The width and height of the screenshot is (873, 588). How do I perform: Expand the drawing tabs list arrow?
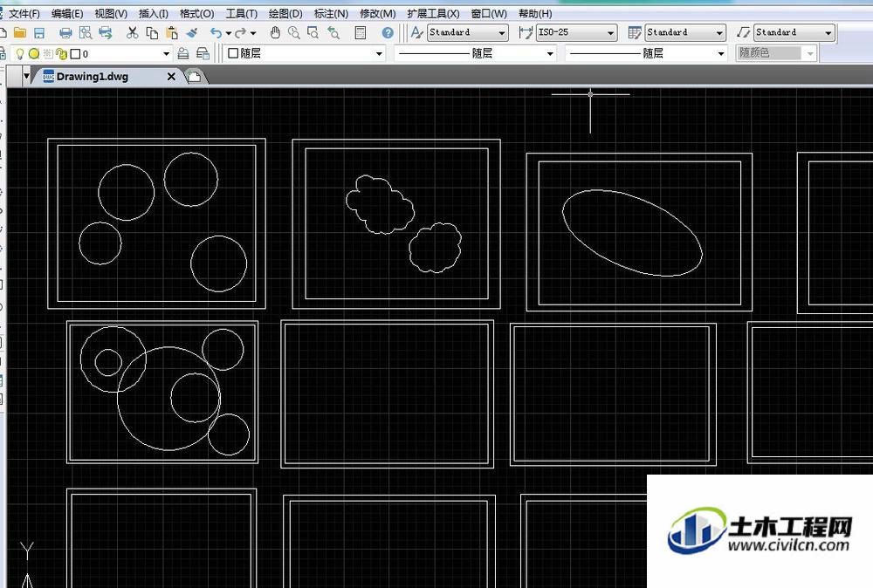click(26, 76)
